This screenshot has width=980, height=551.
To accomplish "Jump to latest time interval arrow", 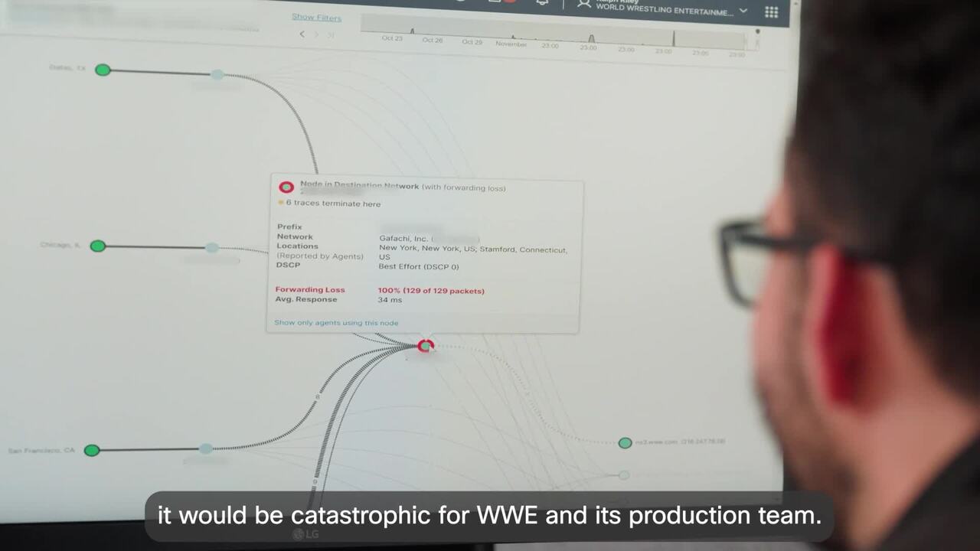I will [331, 34].
